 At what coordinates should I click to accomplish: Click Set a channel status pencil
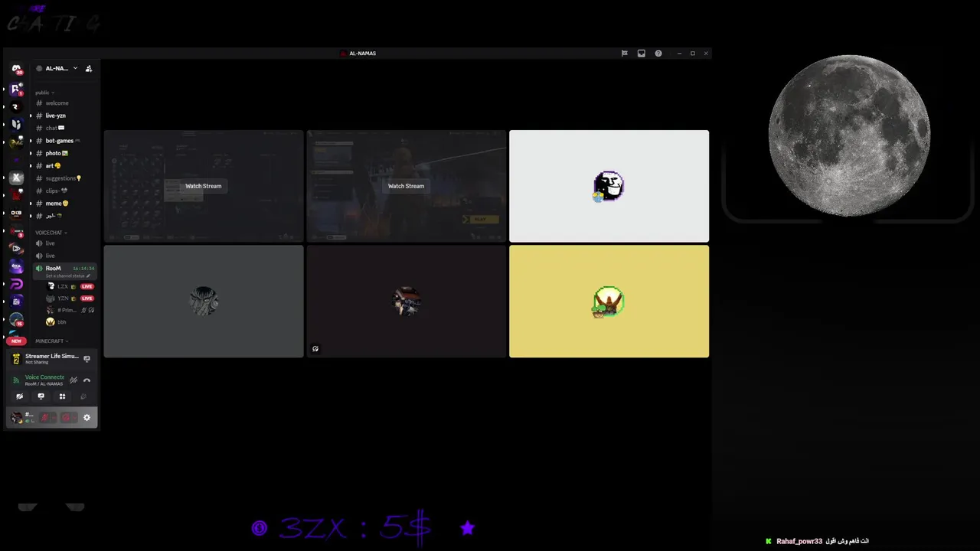point(88,276)
